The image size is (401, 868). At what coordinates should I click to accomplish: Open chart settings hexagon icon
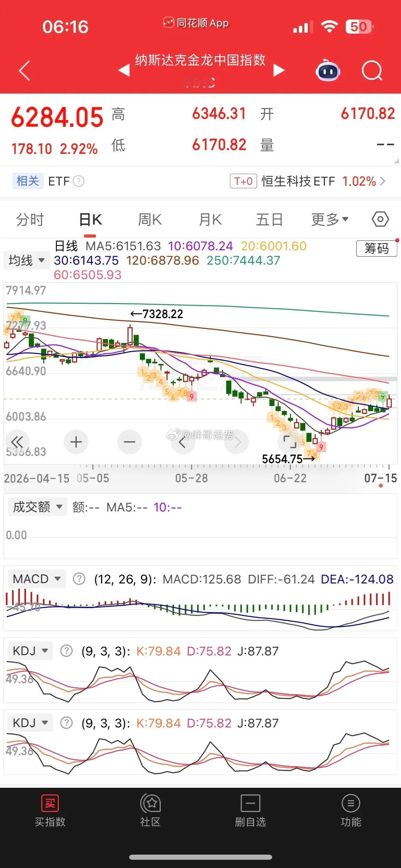(380, 219)
